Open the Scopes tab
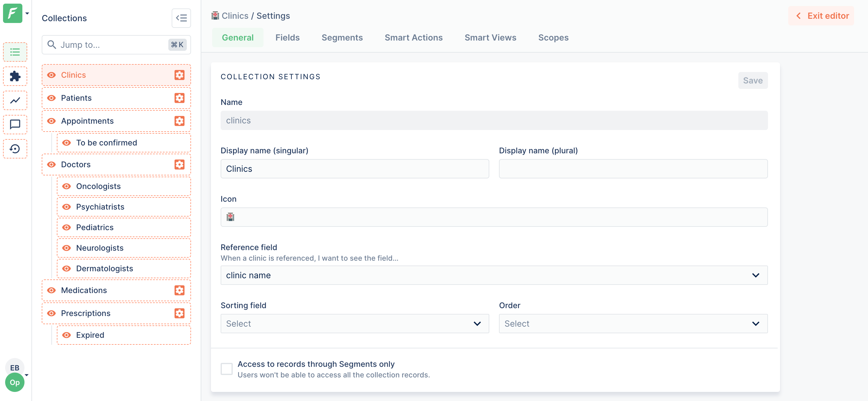The image size is (868, 401). [x=553, y=37]
